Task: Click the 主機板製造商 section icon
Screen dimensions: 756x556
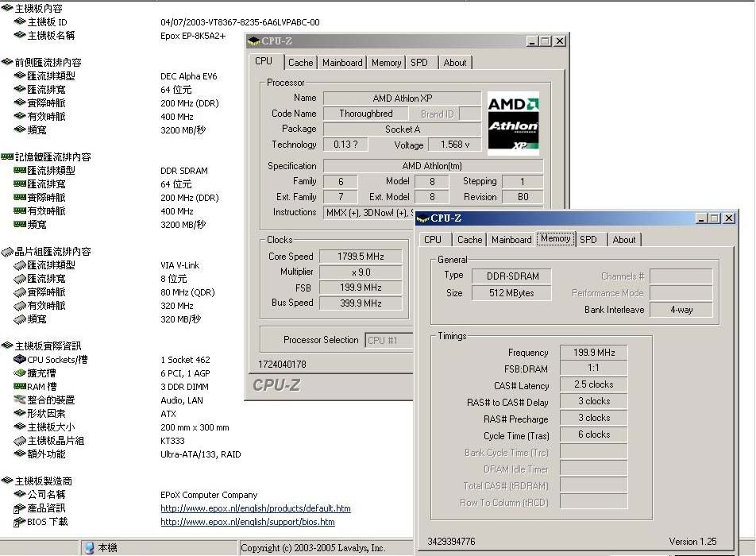Action: [6, 481]
